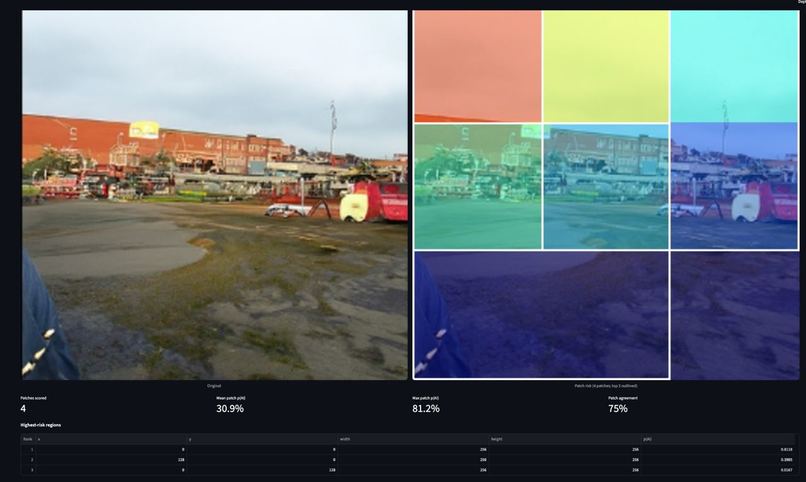Image resolution: width=806 pixels, height=482 pixels.
Task: Sort table by the width column header
Action: pyautogui.click(x=412, y=439)
